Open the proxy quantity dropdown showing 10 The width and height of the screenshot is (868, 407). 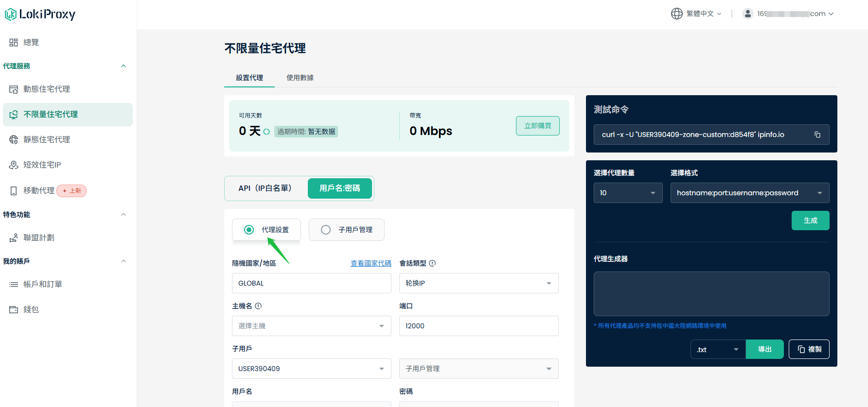click(x=628, y=193)
